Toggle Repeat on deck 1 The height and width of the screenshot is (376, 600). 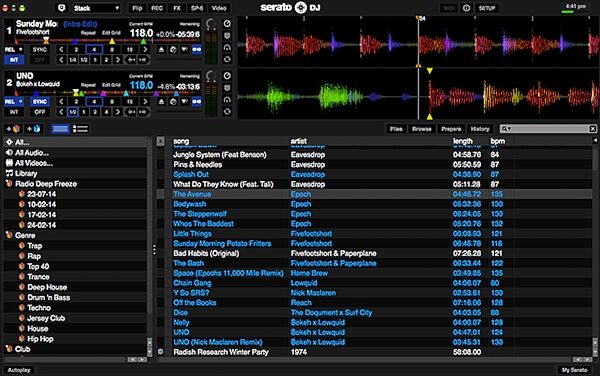[x=88, y=33]
